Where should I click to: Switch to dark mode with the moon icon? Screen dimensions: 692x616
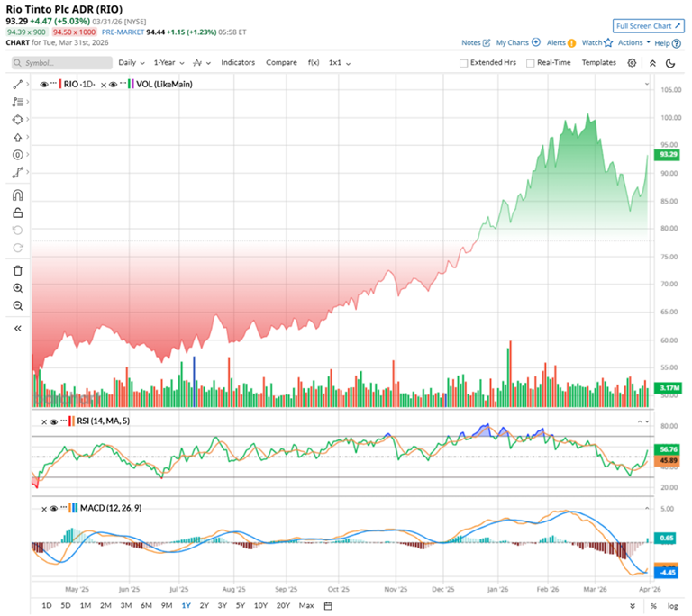670,63
